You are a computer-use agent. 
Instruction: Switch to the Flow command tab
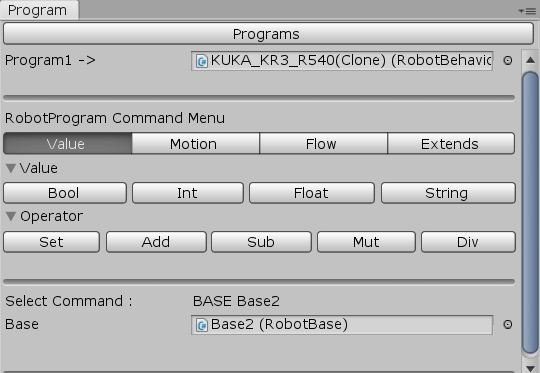click(x=323, y=144)
